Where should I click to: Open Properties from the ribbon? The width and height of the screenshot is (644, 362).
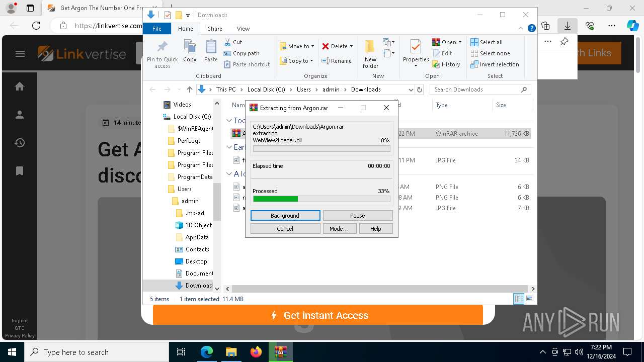pos(416,54)
